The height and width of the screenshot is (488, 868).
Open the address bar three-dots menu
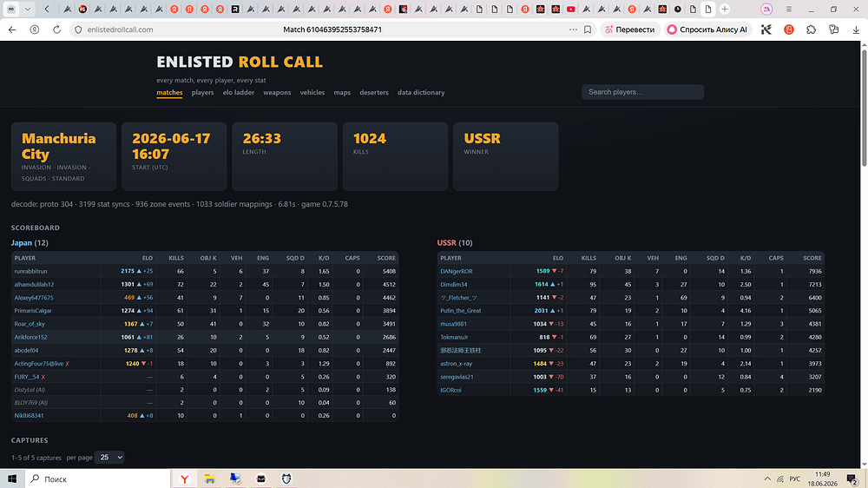pyautogui.click(x=573, y=30)
